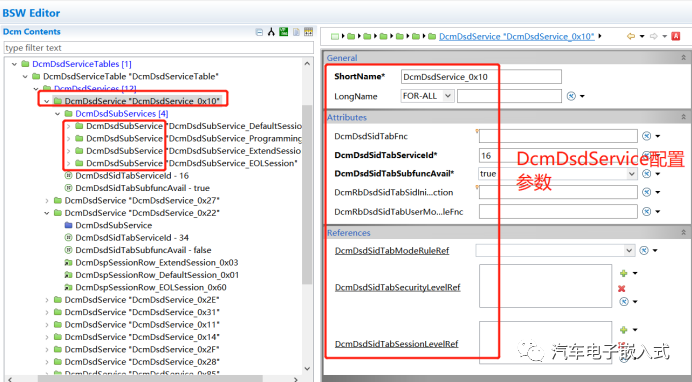Click the red X delete icon for DcmDsdSidTabSecurityLevelRef

click(622, 288)
